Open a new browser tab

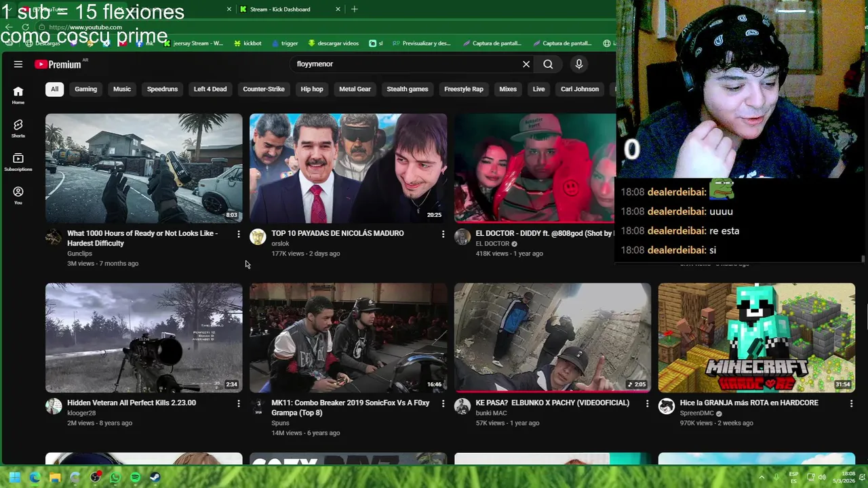(x=354, y=9)
